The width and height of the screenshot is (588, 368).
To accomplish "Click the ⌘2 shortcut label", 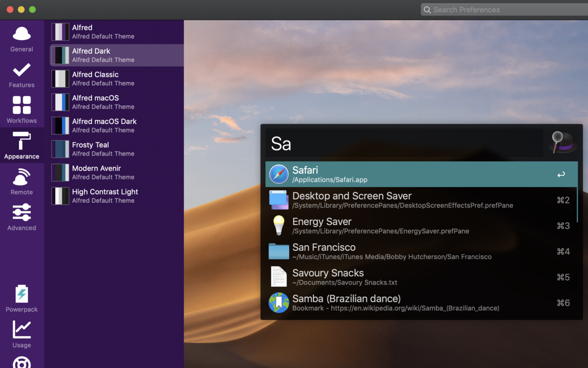I will pos(563,200).
